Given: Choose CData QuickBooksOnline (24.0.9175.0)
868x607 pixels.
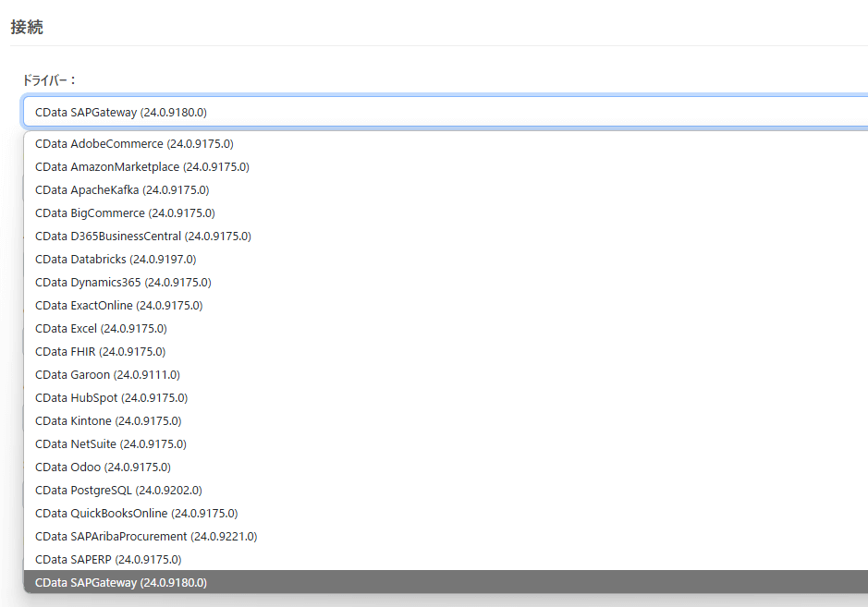Looking at the screenshot, I should click(446, 514).
